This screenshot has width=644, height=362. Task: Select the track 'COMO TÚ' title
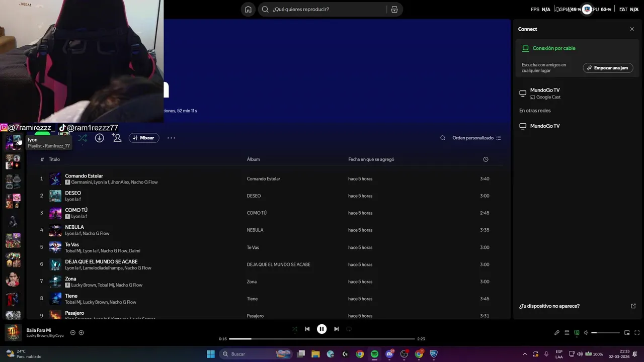76,210
